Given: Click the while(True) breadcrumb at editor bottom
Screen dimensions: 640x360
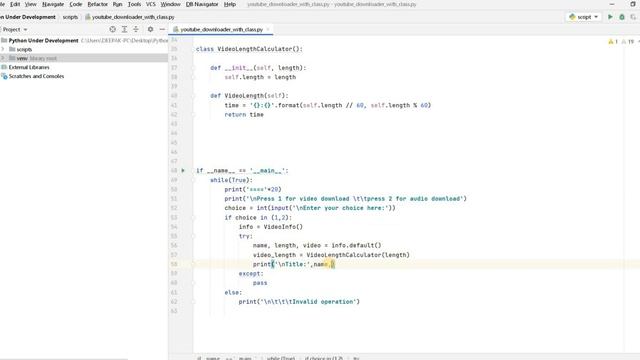Looking at the screenshot, I should click(280, 358).
